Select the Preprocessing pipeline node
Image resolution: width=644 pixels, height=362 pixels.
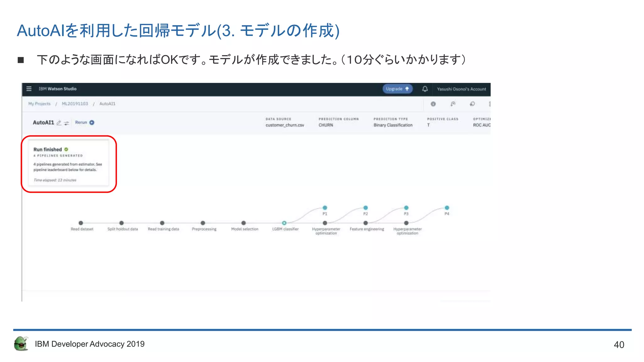[203, 223]
